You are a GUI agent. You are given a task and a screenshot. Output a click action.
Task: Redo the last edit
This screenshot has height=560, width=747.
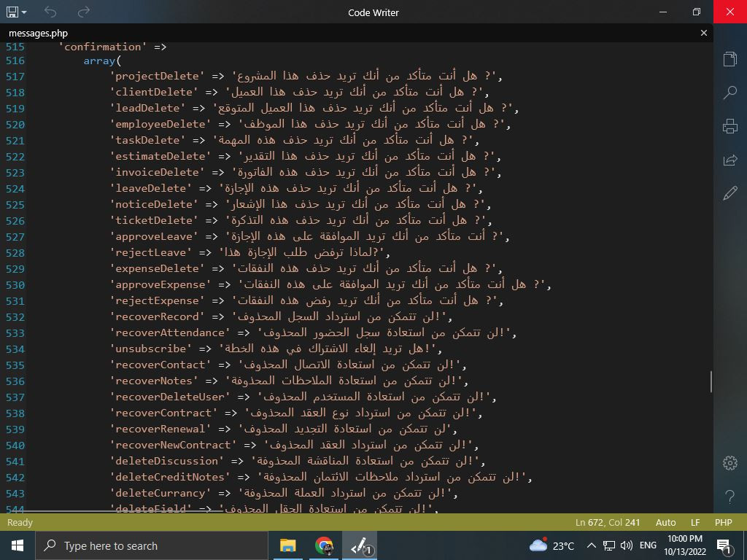pos(83,12)
